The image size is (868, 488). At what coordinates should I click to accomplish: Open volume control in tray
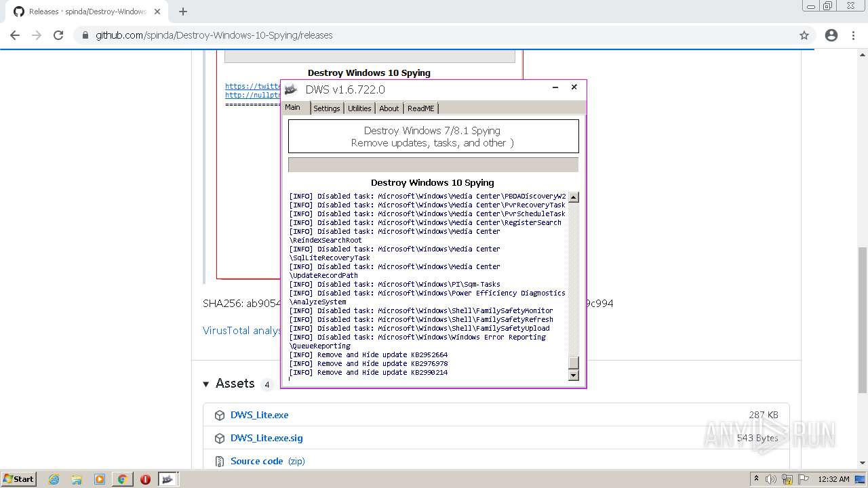[772, 479]
